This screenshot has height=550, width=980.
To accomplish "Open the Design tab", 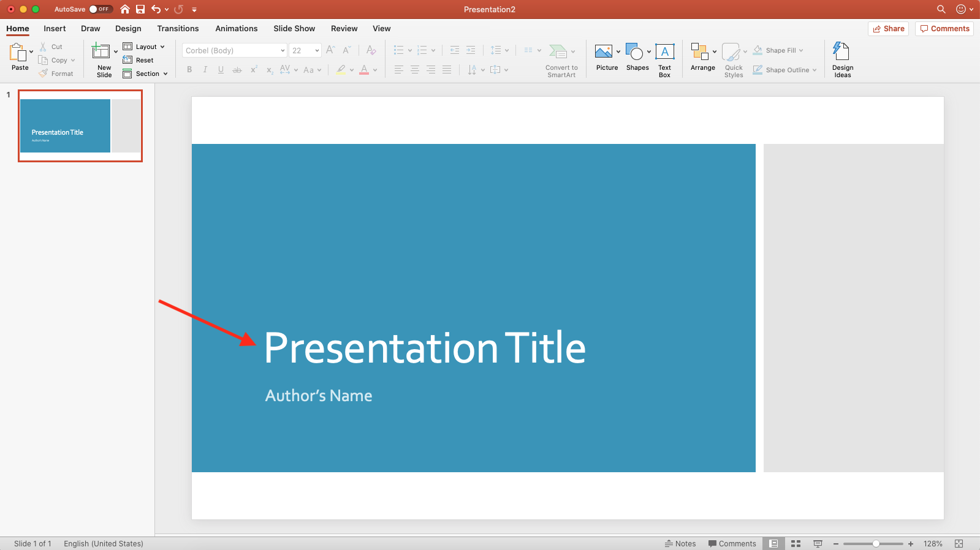I will coord(128,28).
